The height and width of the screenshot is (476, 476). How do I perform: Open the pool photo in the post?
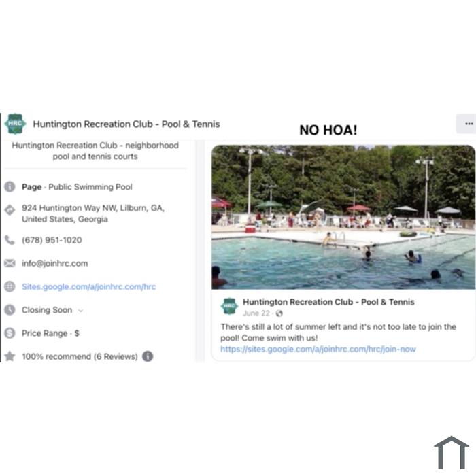343,217
